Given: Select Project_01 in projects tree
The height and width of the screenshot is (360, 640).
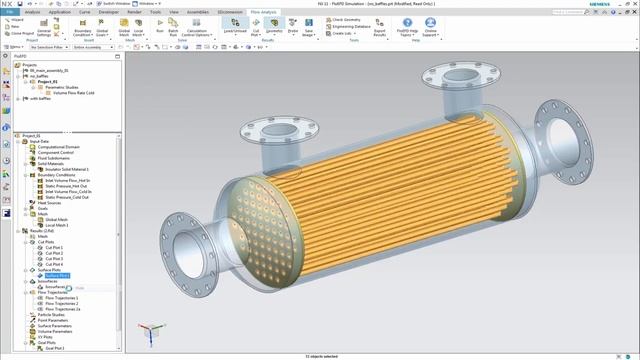Looking at the screenshot, I should (47, 82).
